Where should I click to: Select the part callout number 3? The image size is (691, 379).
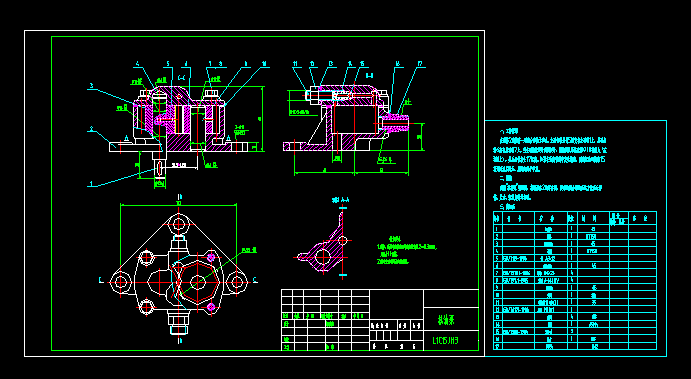coord(92,86)
